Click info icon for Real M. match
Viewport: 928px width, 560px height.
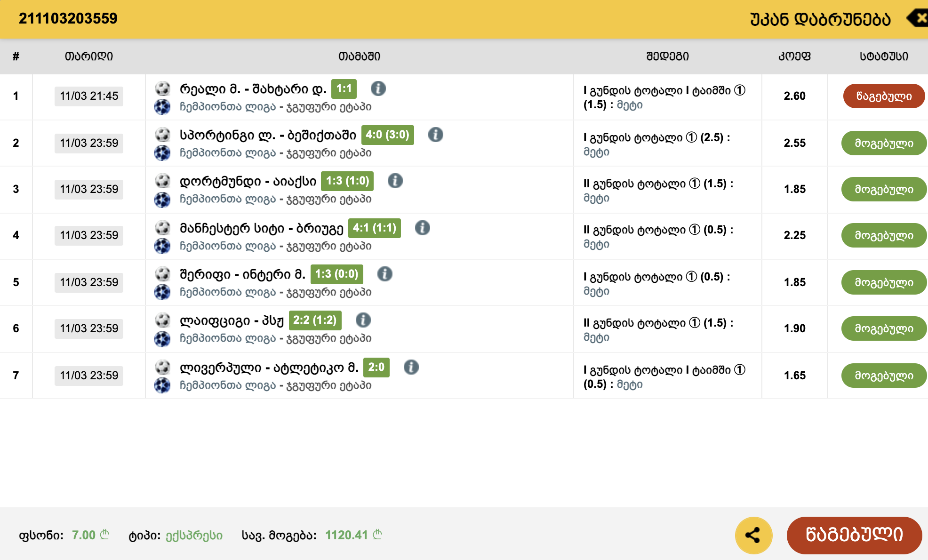click(378, 88)
